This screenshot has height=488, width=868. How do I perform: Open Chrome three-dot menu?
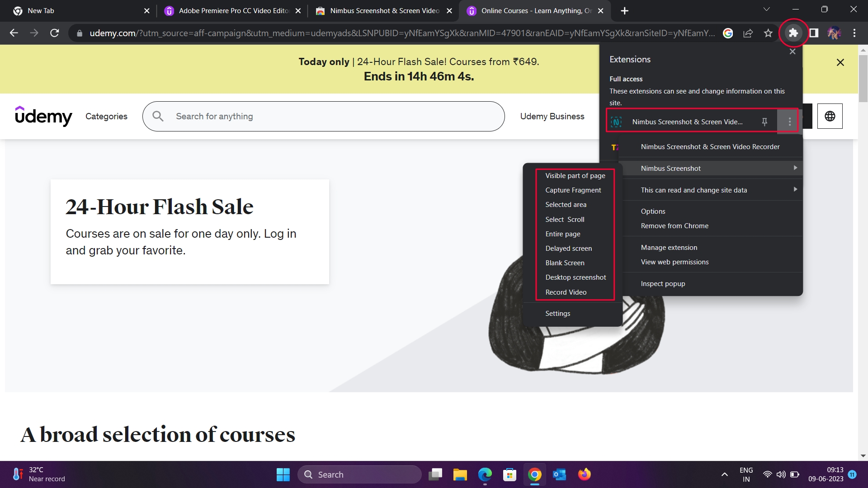coord(854,33)
